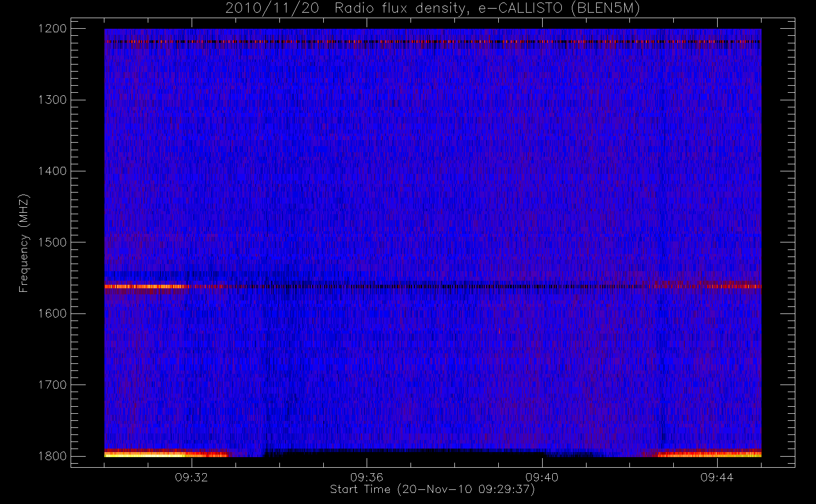Image resolution: width=816 pixels, height=504 pixels.
Task: Click the 1600 frequency tick label
Action: pos(52,313)
